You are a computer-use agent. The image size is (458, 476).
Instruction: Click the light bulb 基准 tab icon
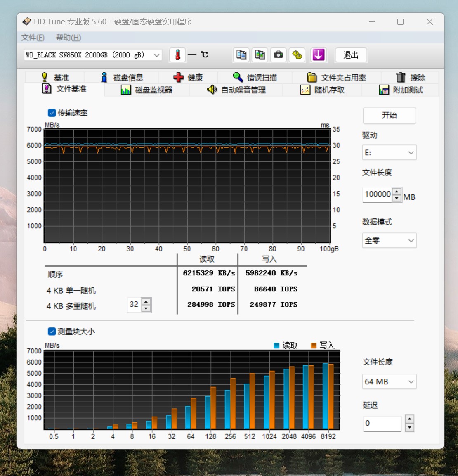click(45, 78)
